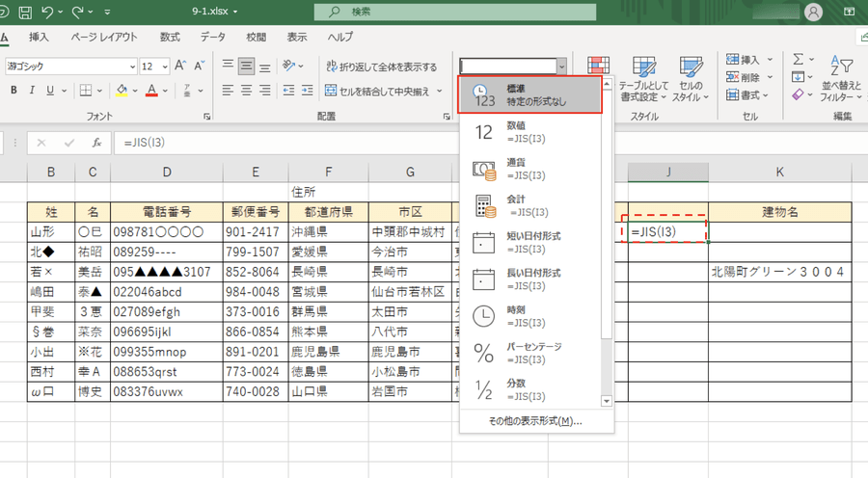Click the decrease indent icon

pos(288,91)
